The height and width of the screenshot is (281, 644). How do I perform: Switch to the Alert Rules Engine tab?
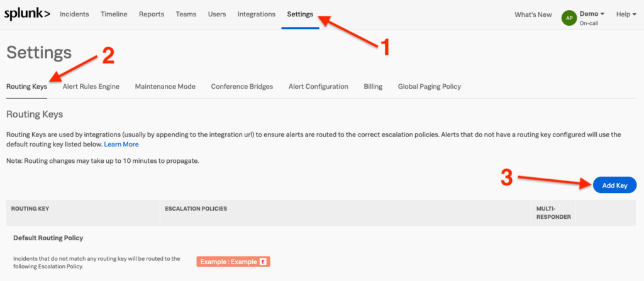point(91,87)
